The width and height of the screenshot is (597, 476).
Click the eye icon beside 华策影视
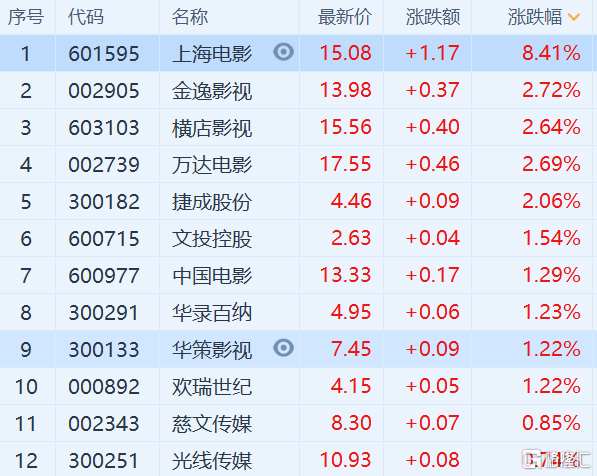click(x=283, y=348)
